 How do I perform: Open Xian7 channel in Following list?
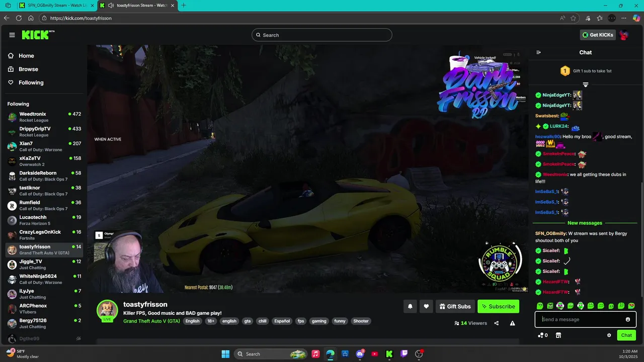[x=44, y=146]
